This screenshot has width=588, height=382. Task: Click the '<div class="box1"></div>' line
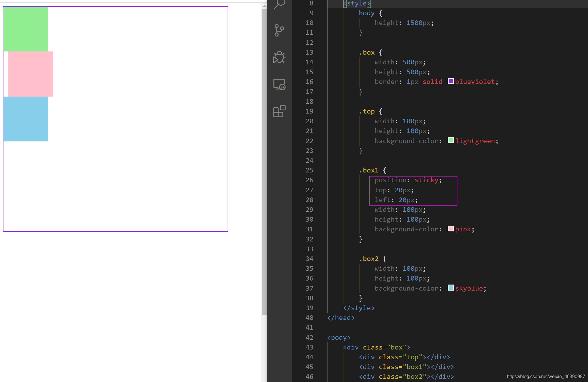pyautogui.click(x=406, y=367)
